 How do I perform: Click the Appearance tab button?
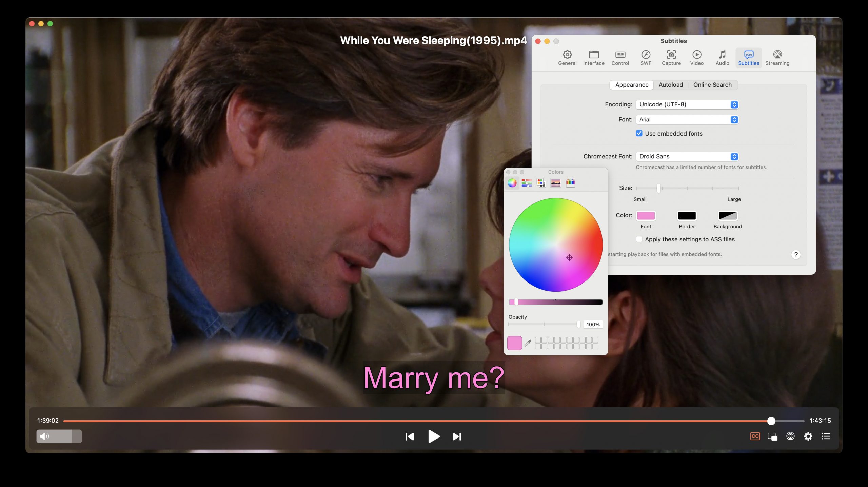coord(631,84)
